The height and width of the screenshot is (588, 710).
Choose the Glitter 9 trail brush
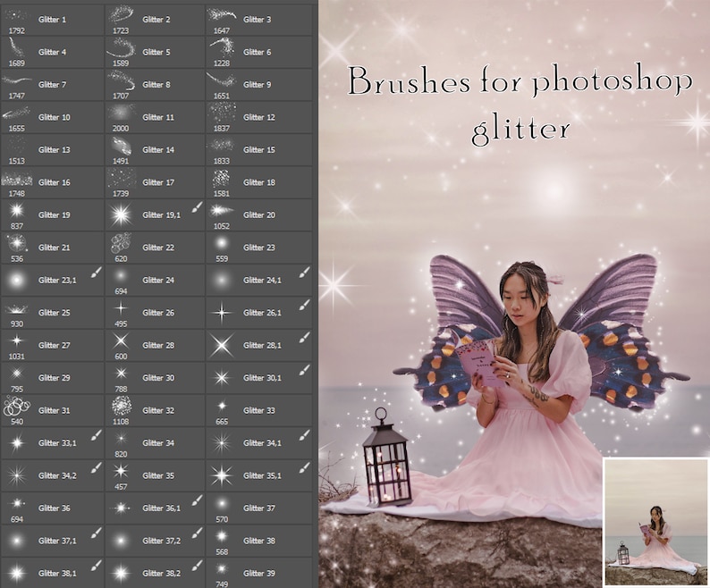coord(259,85)
